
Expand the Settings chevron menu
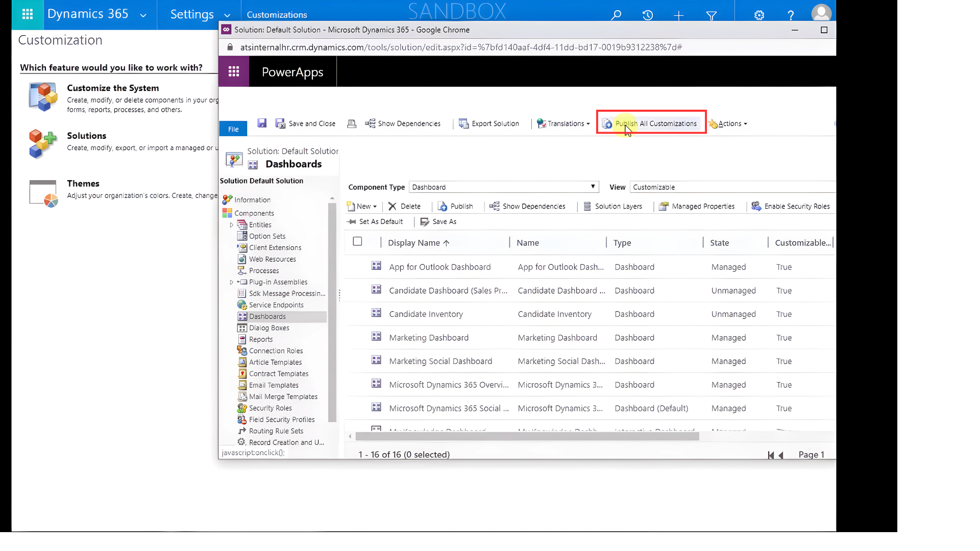coord(227,15)
